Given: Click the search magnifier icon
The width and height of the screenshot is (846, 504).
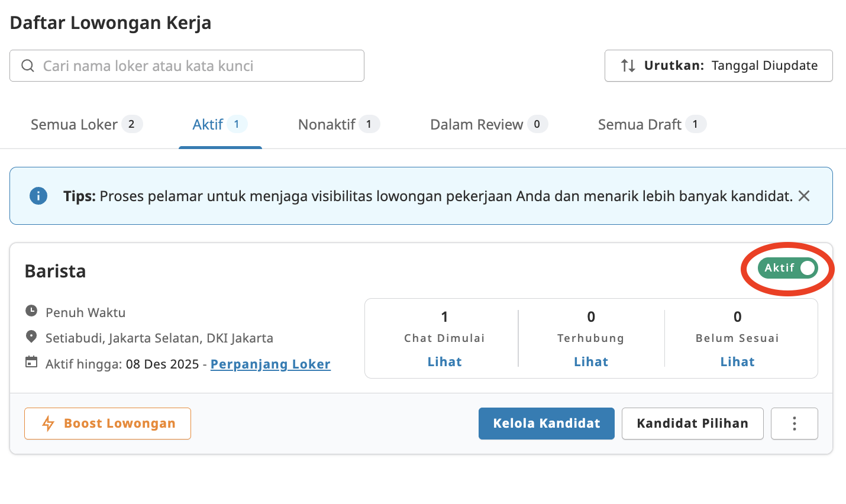Looking at the screenshot, I should 28,66.
